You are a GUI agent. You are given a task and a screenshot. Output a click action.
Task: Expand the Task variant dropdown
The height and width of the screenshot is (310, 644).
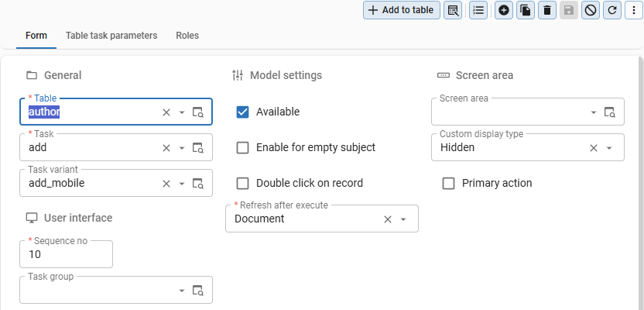(182, 184)
